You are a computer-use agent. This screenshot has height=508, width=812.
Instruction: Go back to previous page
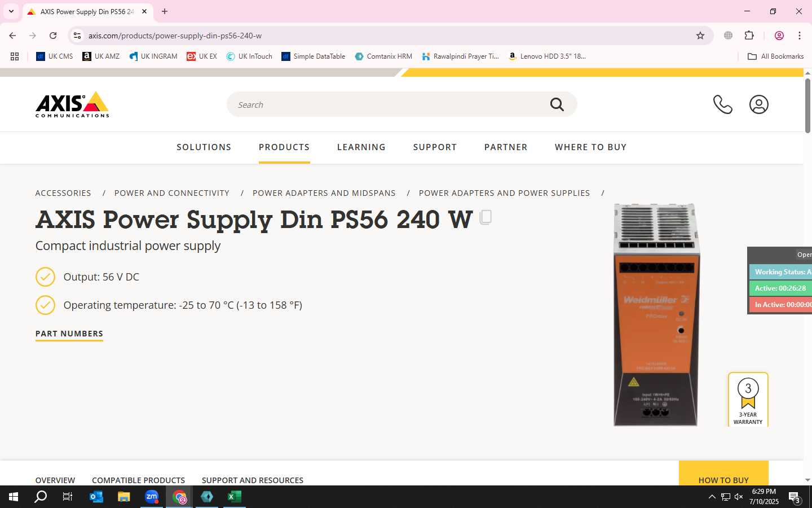pyautogui.click(x=12, y=36)
